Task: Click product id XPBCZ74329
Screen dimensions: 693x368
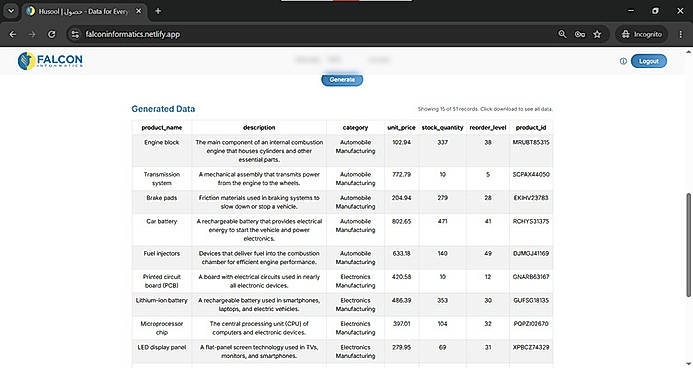Action: (531, 347)
